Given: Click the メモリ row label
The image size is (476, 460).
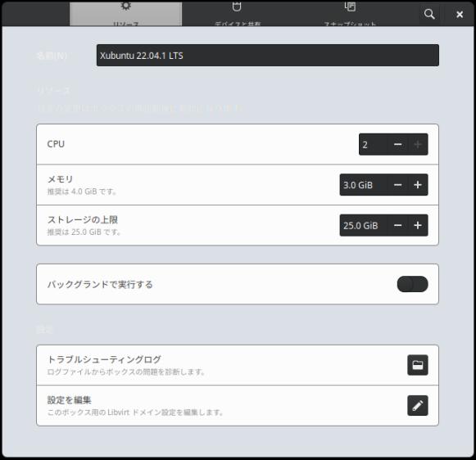Looking at the screenshot, I should 60,179.
